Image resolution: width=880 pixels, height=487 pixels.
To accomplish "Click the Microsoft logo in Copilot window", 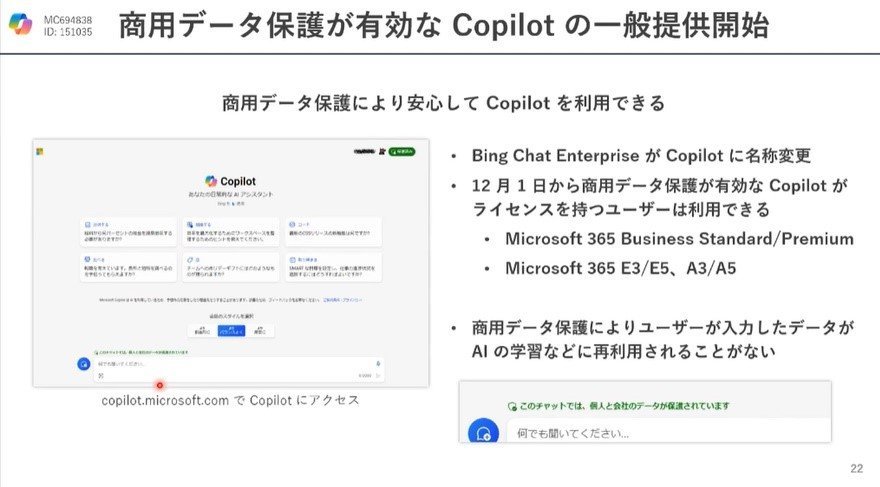I will [x=40, y=151].
